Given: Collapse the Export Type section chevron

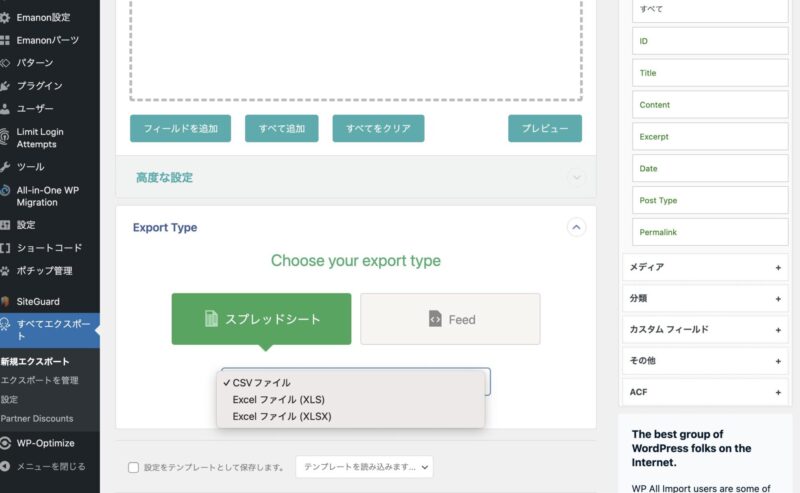Looking at the screenshot, I should pos(576,227).
